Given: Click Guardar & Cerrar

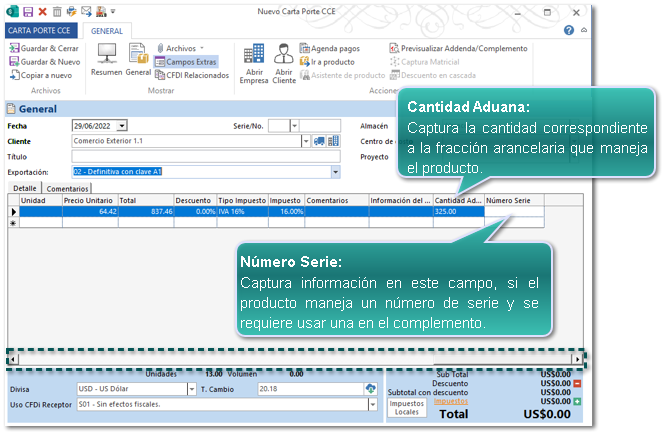Looking at the screenshot, I should [x=44, y=48].
